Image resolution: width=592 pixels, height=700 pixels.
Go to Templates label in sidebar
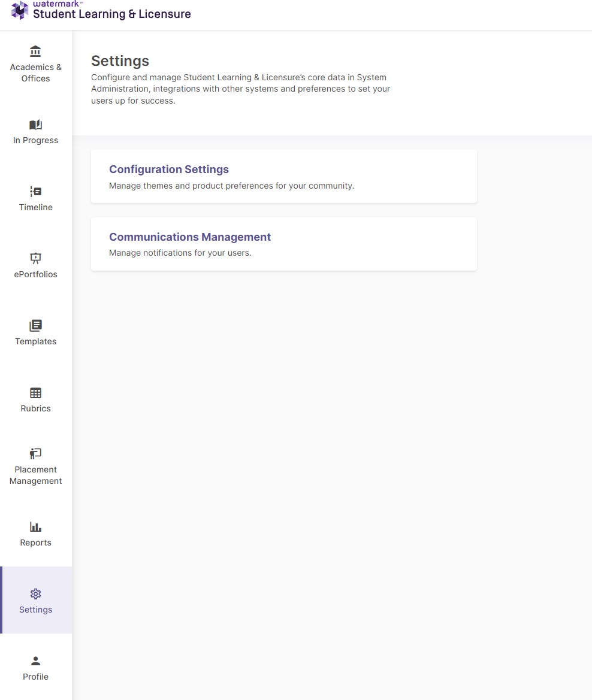pos(36,341)
